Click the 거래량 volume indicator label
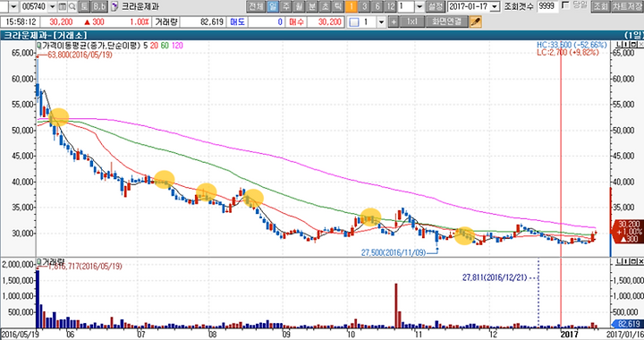The image size is (644, 340). (53, 261)
